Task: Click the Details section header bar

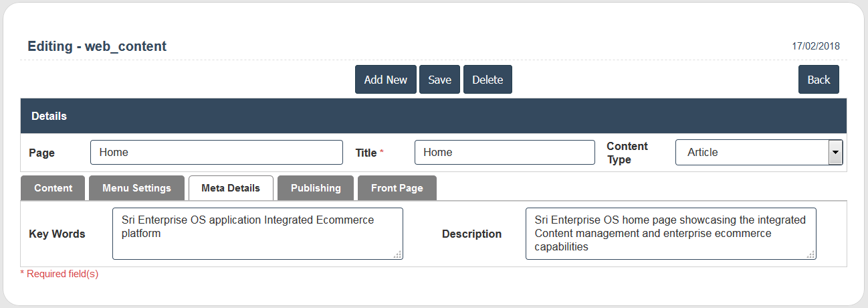Action: pyautogui.click(x=433, y=116)
